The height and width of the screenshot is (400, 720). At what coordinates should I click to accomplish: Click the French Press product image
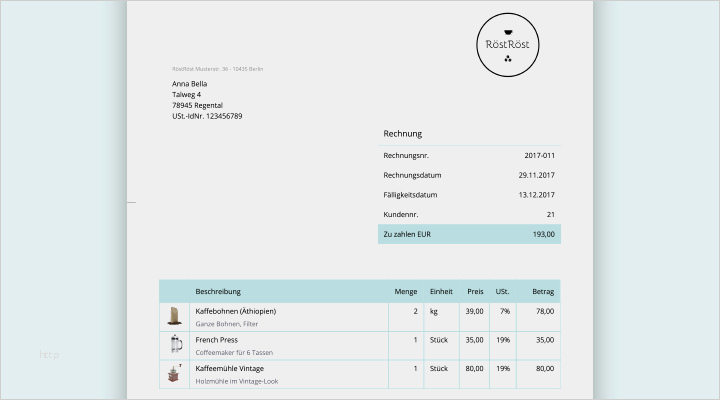coord(175,345)
